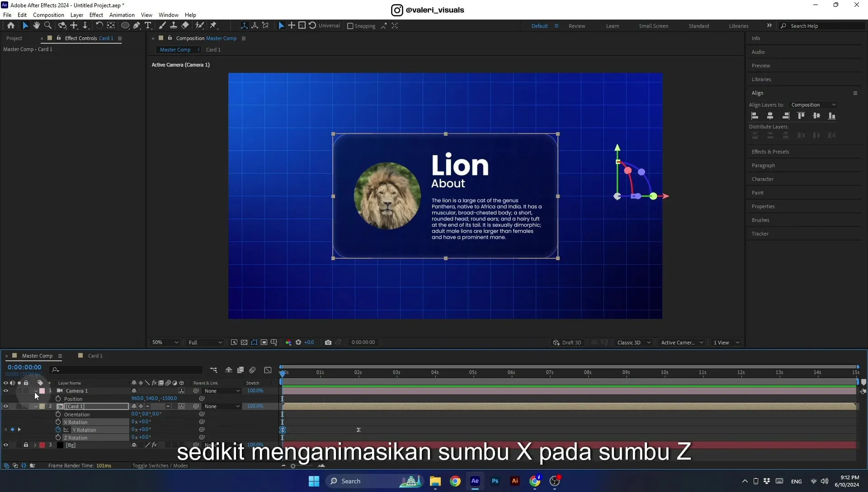Viewport: 868px width, 492px height.
Task: Switch to Card 1 timeline tab
Action: [x=95, y=356]
